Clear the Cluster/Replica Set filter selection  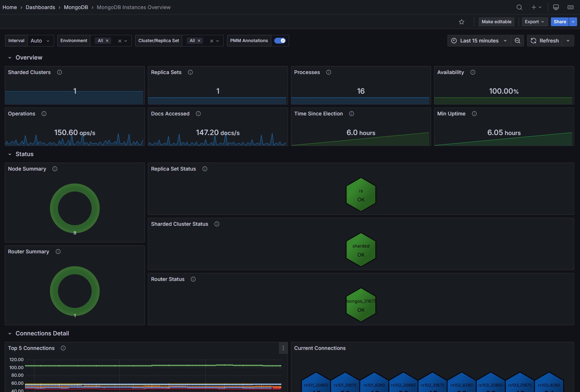coord(212,41)
